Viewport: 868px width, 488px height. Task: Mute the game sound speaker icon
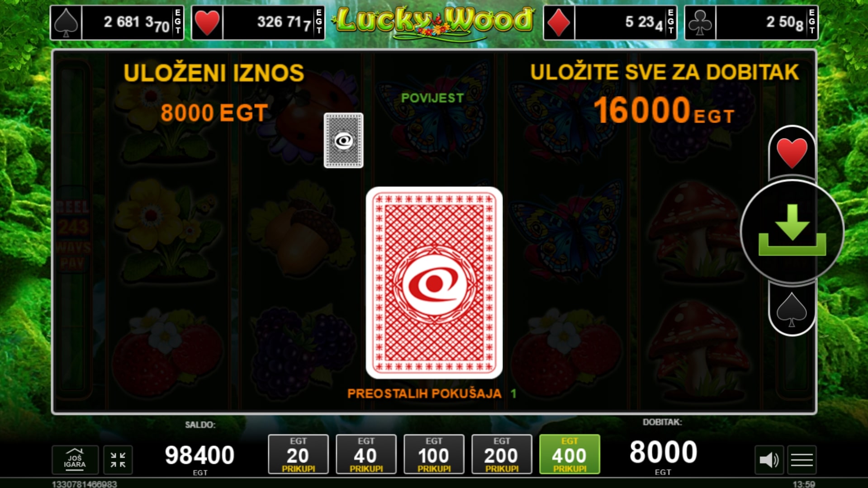point(768,460)
